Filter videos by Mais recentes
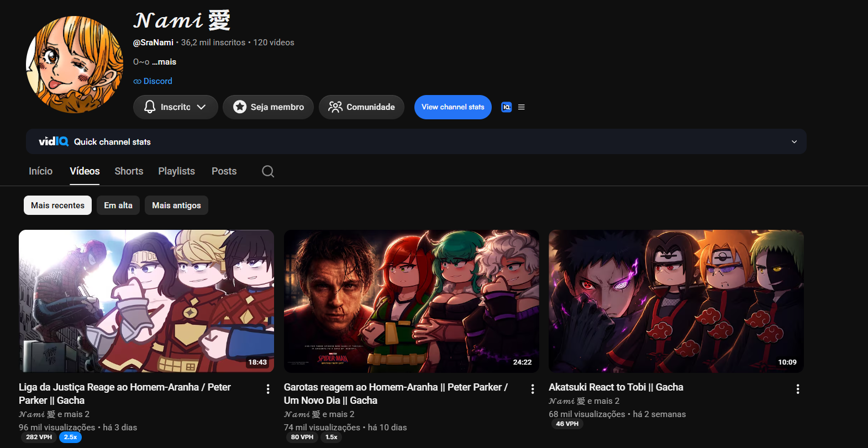Viewport: 868px width, 448px height. point(57,205)
